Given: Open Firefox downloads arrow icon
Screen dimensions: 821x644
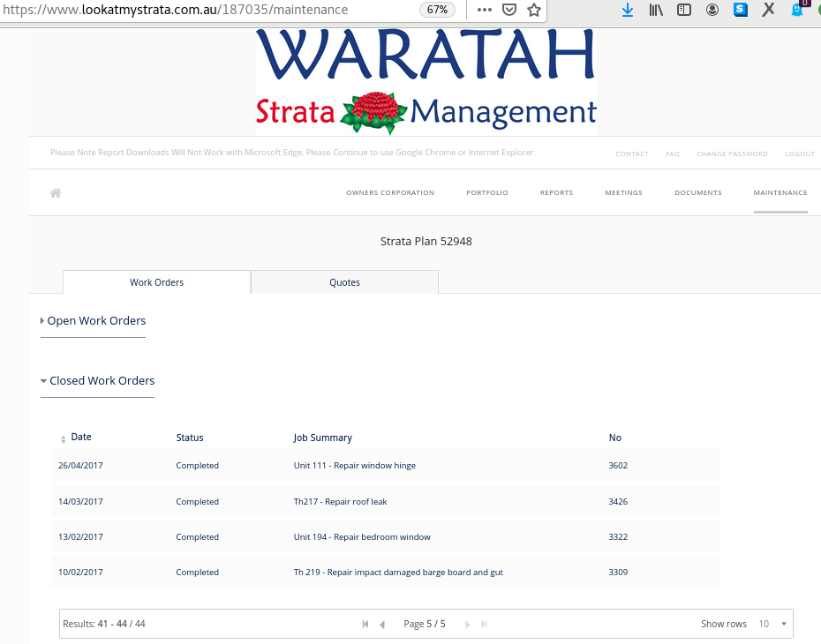Looking at the screenshot, I should pyautogui.click(x=628, y=10).
